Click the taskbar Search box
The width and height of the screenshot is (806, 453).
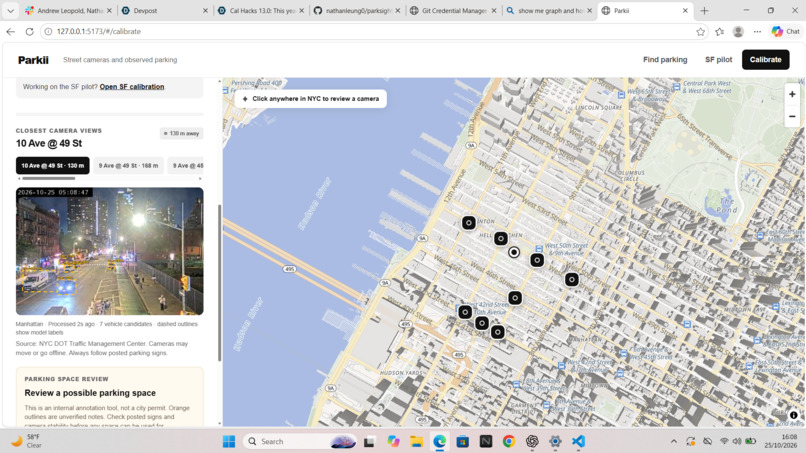(299, 441)
